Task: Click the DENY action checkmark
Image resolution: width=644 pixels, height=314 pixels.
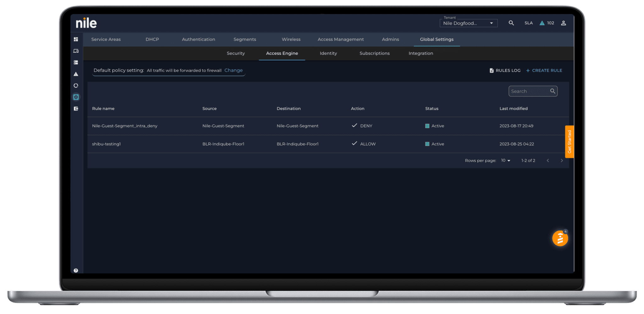Action: pyautogui.click(x=355, y=125)
